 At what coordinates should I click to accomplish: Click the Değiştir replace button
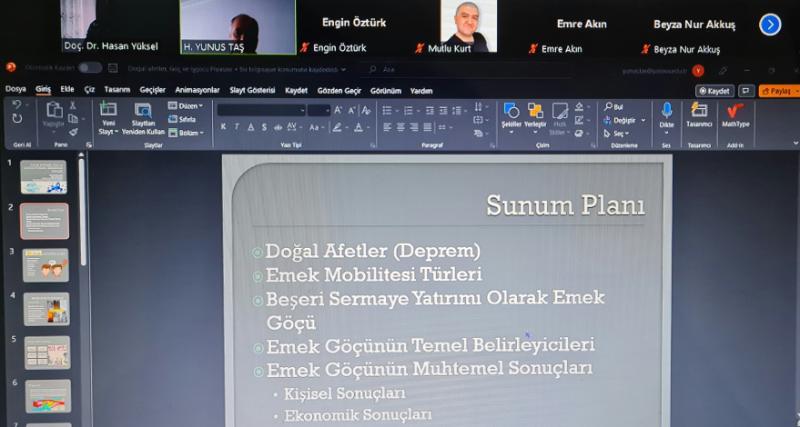[x=620, y=120]
